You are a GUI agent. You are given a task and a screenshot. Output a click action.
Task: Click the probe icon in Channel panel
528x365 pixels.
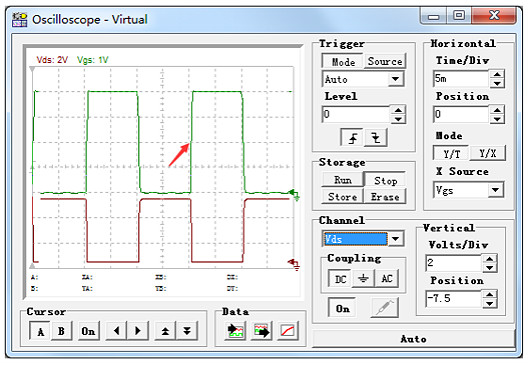(x=385, y=307)
